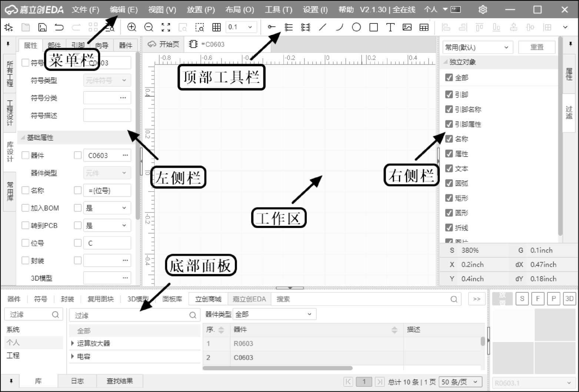Toggle the 圆弧 filter checkbox
Viewport: 579px width, 392px height.
[449, 183]
